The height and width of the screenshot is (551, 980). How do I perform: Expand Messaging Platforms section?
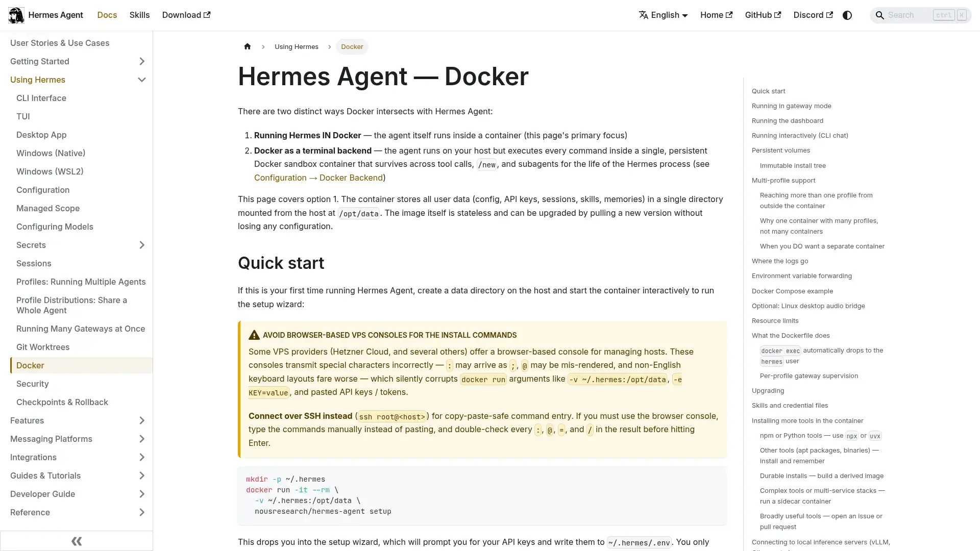pyautogui.click(x=141, y=439)
